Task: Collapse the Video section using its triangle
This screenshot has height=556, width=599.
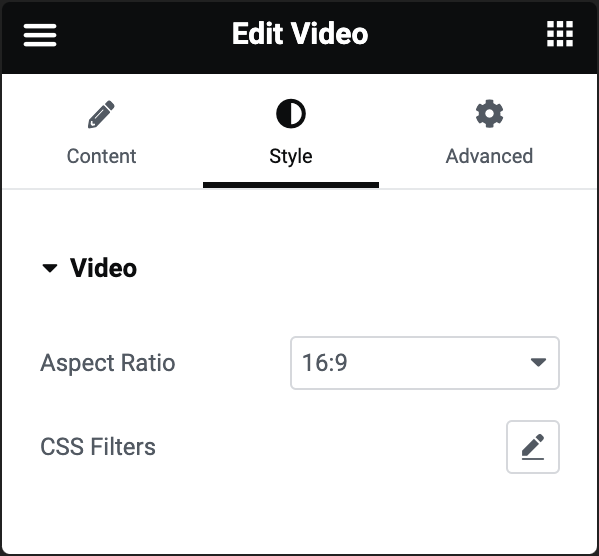Action: pyautogui.click(x=50, y=268)
